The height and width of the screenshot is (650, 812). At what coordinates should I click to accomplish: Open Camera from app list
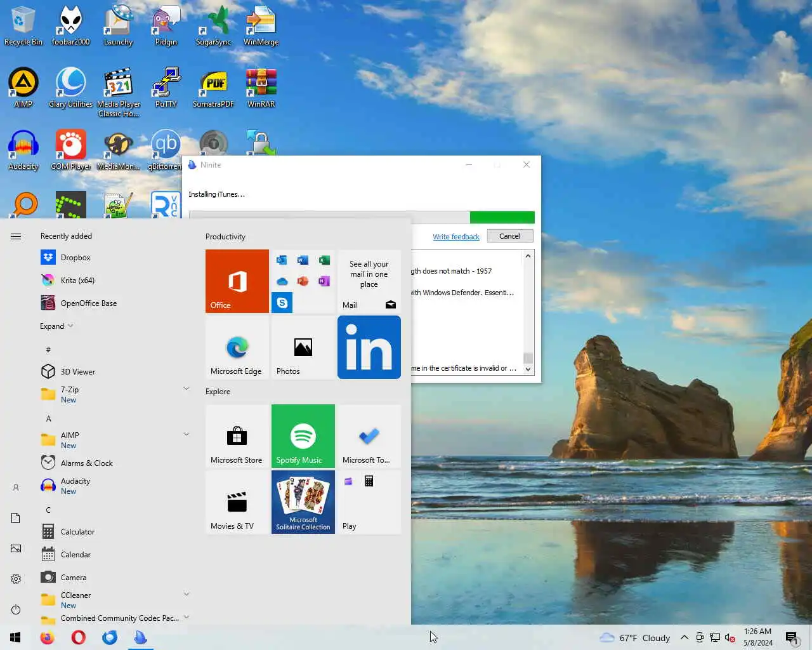(x=114, y=578)
